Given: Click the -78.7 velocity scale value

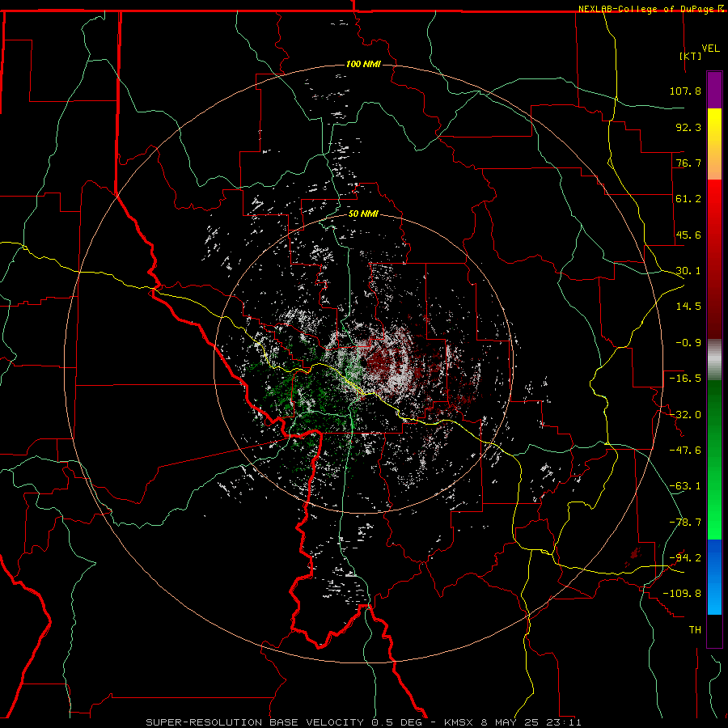Looking at the screenshot, I should click(x=685, y=523).
